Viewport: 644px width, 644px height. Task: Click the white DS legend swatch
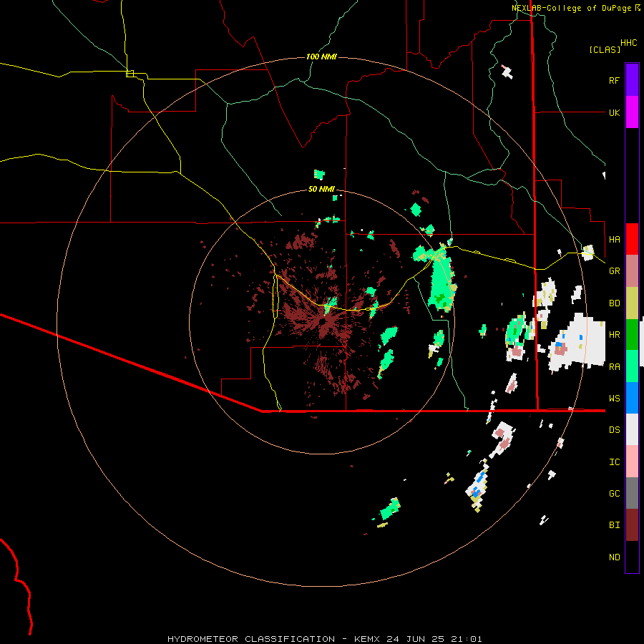632,429
